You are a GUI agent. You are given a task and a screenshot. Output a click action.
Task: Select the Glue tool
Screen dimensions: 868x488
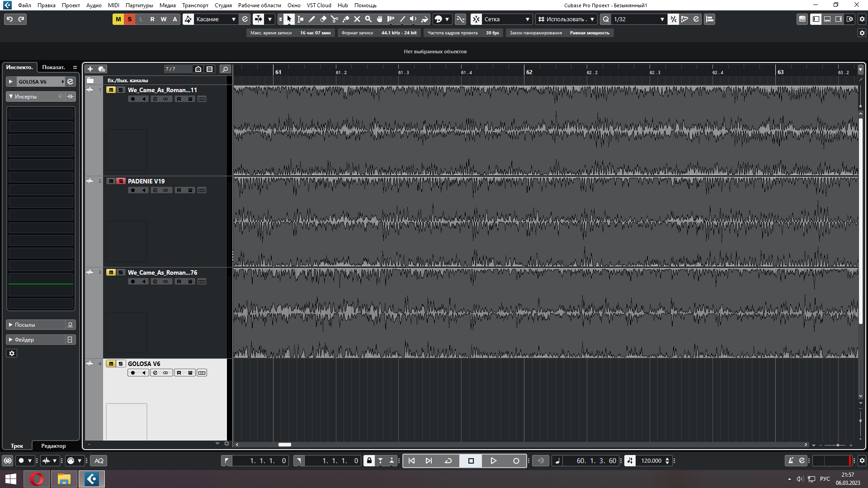pos(346,19)
